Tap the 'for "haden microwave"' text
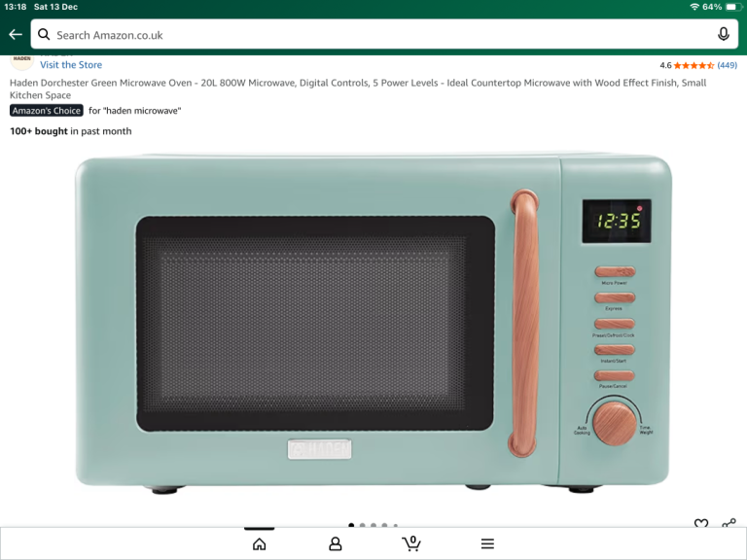The width and height of the screenshot is (747, 560). 135,111
